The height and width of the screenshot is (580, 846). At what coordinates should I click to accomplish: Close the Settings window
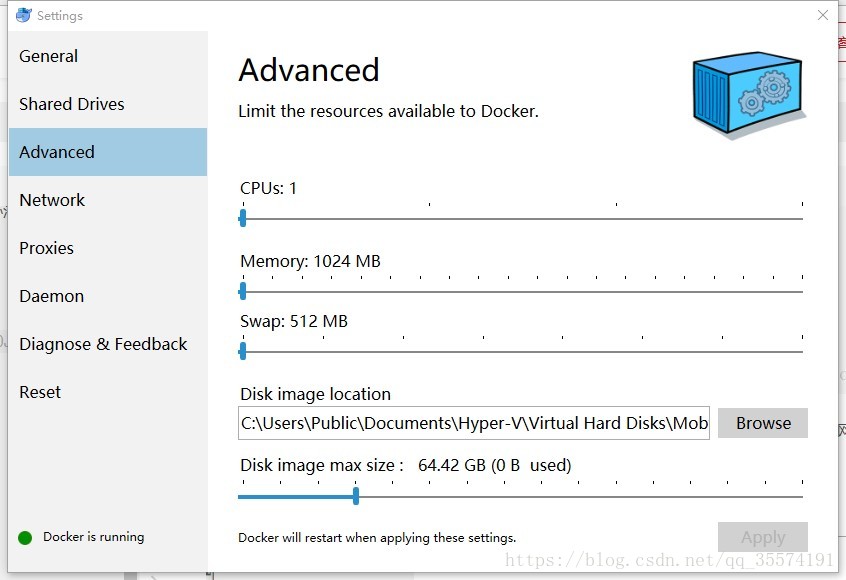[822, 15]
